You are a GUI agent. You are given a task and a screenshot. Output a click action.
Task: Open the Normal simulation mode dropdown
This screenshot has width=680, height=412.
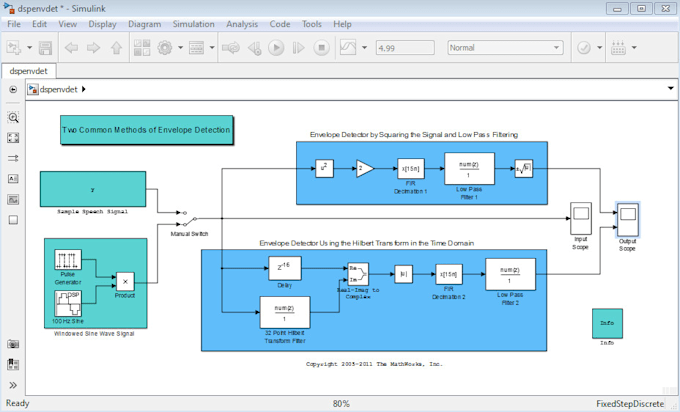pyautogui.click(x=505, y=48)
